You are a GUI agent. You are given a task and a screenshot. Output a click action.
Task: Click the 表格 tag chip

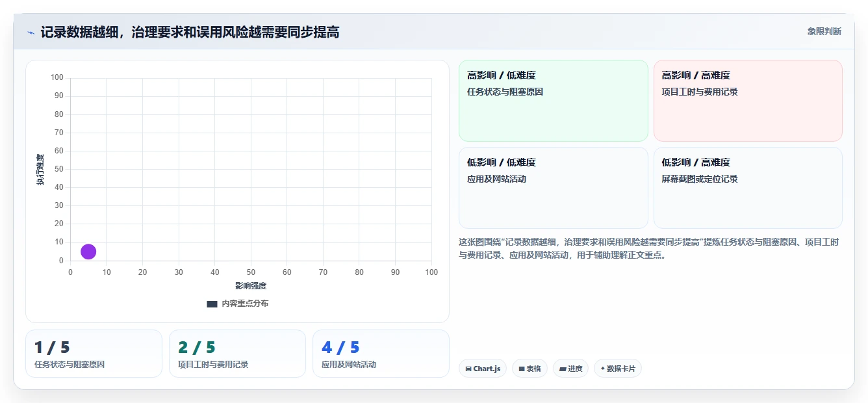click(530, 369)
